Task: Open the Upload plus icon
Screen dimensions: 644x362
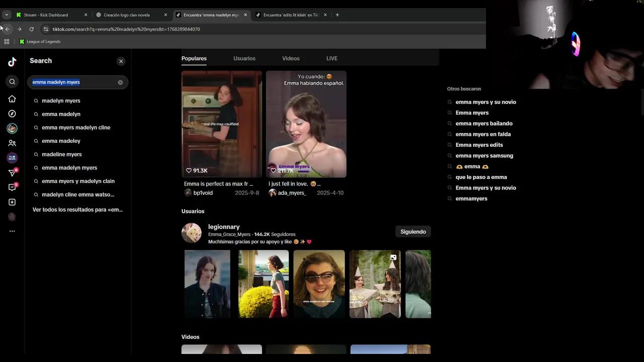Action: (x=12, y=202)
